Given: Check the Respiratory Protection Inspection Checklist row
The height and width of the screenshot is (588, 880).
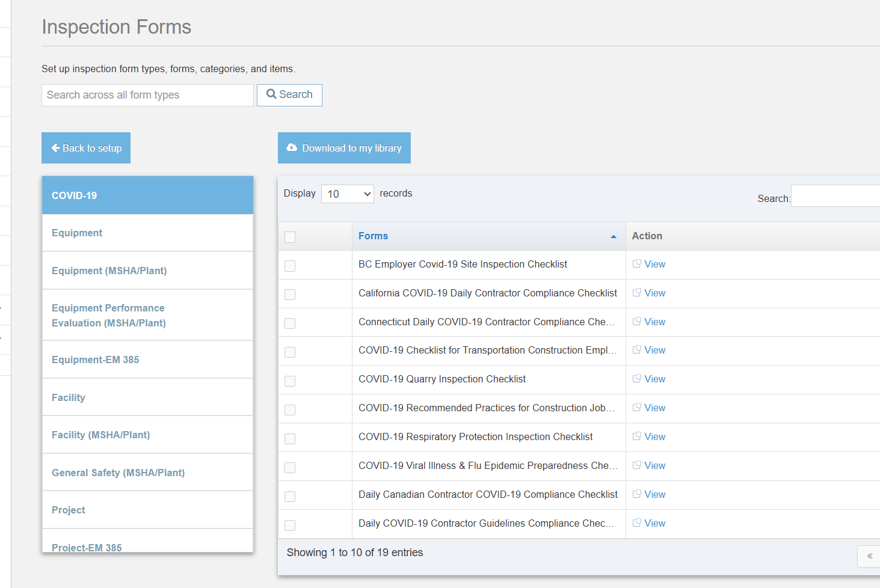Looking at the screenshot, I should tap(290, 439).
